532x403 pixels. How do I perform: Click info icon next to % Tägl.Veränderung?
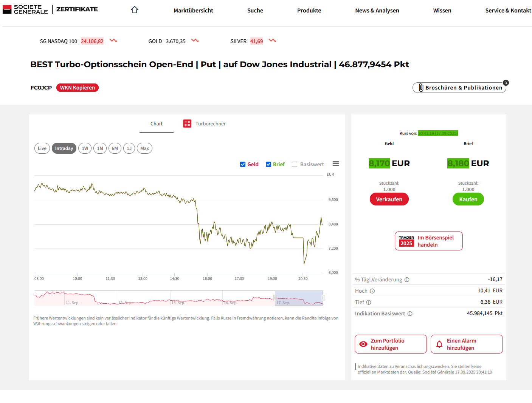point(407,280)
